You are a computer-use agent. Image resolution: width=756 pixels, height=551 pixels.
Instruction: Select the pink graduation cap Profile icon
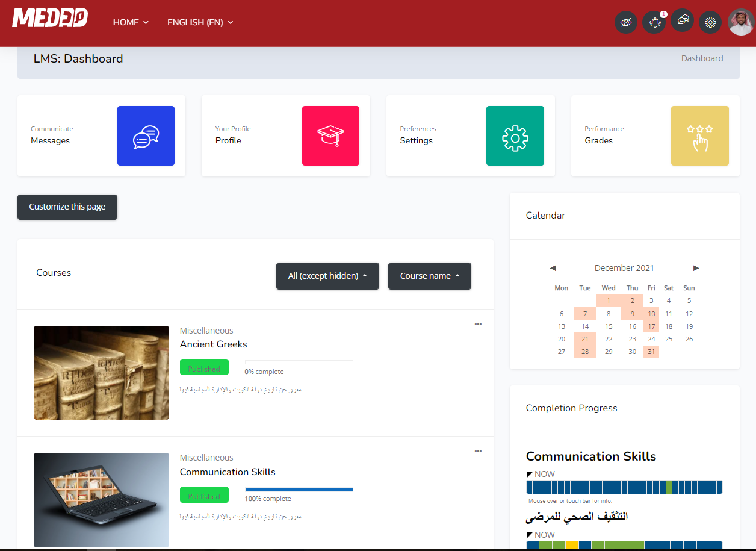coord(330,135)
